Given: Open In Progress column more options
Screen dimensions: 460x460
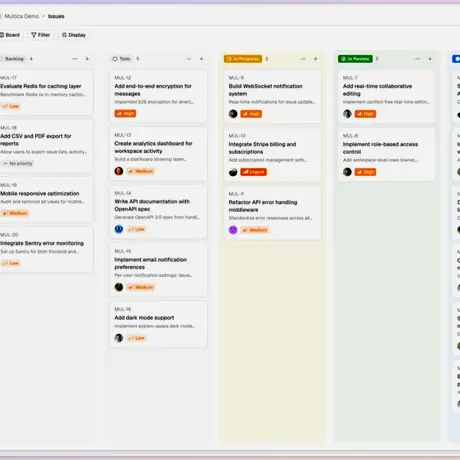Looking at the screenshot, I should (x=303, y=59).
